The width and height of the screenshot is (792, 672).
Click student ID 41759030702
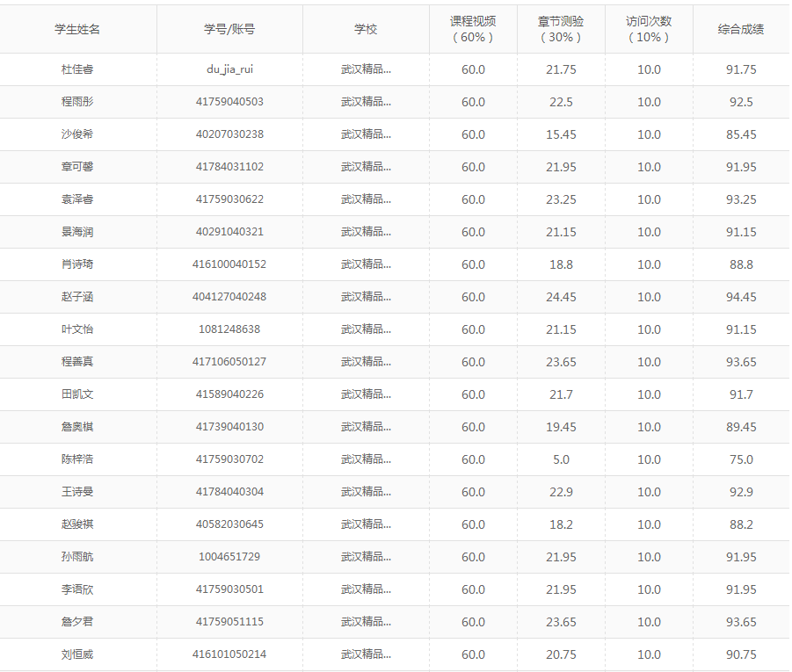pyautogui.click(x=229, y=459)
